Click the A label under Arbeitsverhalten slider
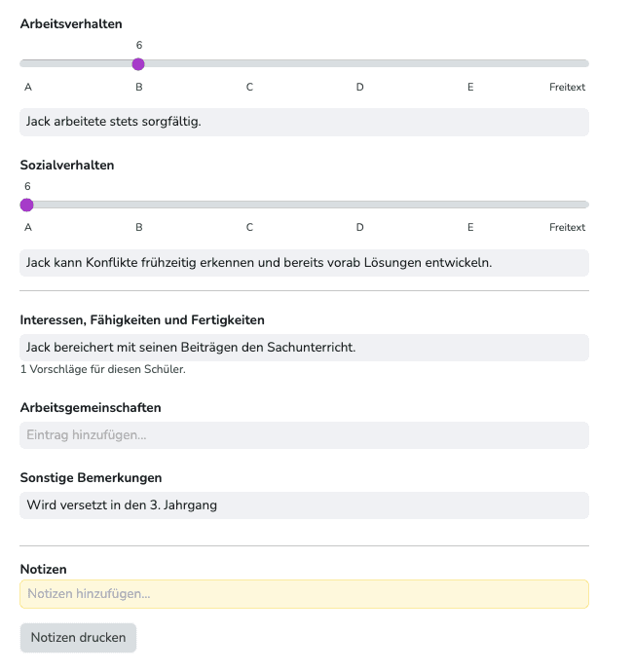The width and height of the screenshot is (634, 672). tap(28, 88)
